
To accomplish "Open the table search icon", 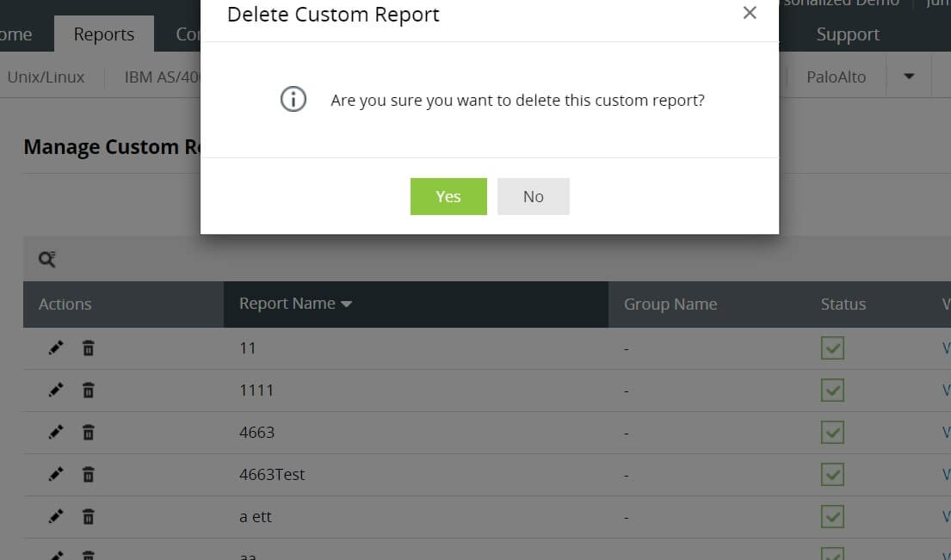I will (x=47, y=259).
